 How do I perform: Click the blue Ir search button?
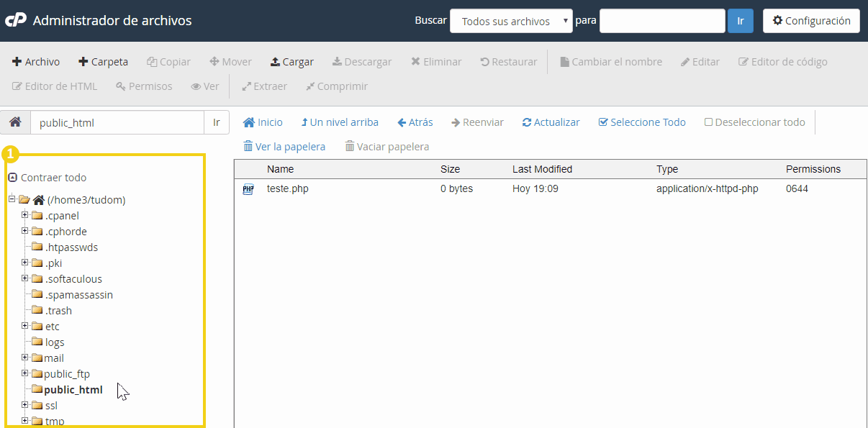click(x=741, y=21)
